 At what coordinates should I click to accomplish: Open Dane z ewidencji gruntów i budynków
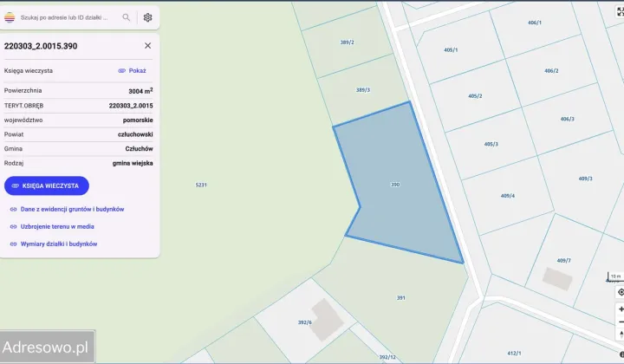tap(72, 209)
